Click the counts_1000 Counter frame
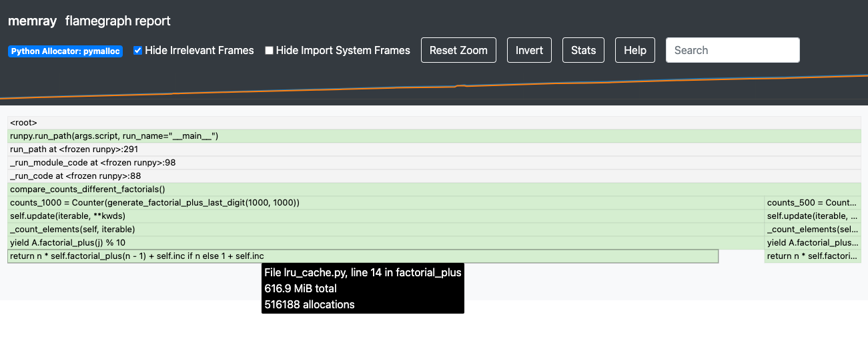 [385, 203]
